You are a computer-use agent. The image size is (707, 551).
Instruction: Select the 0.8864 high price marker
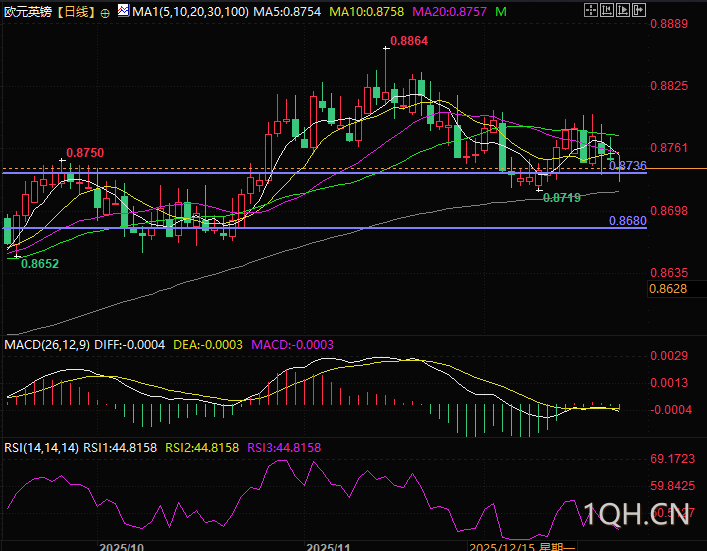tap(408, 41)
